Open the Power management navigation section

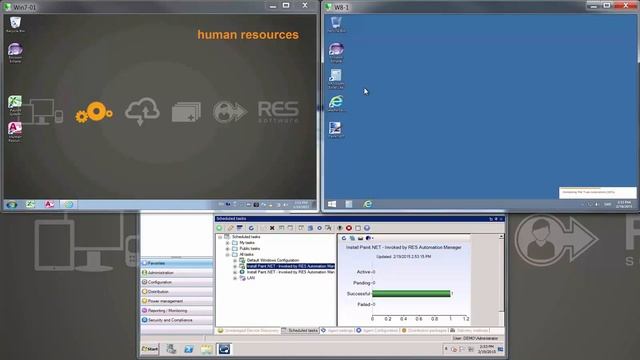point(177,301)
